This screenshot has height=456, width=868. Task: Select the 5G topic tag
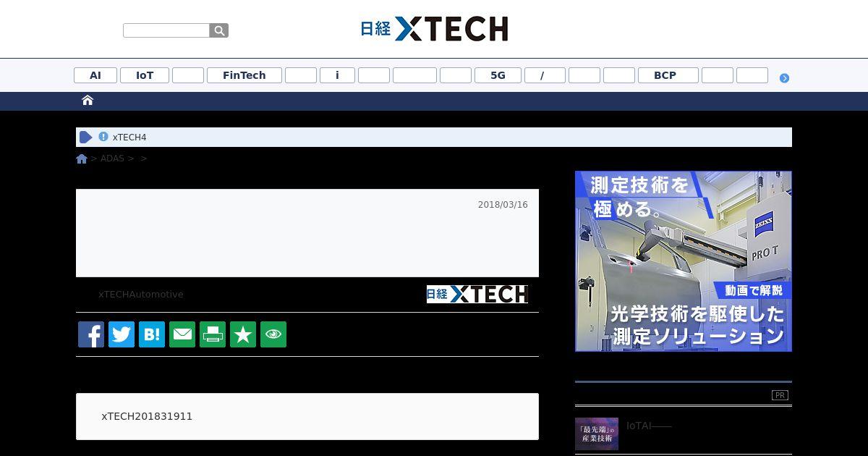point(498,75)
